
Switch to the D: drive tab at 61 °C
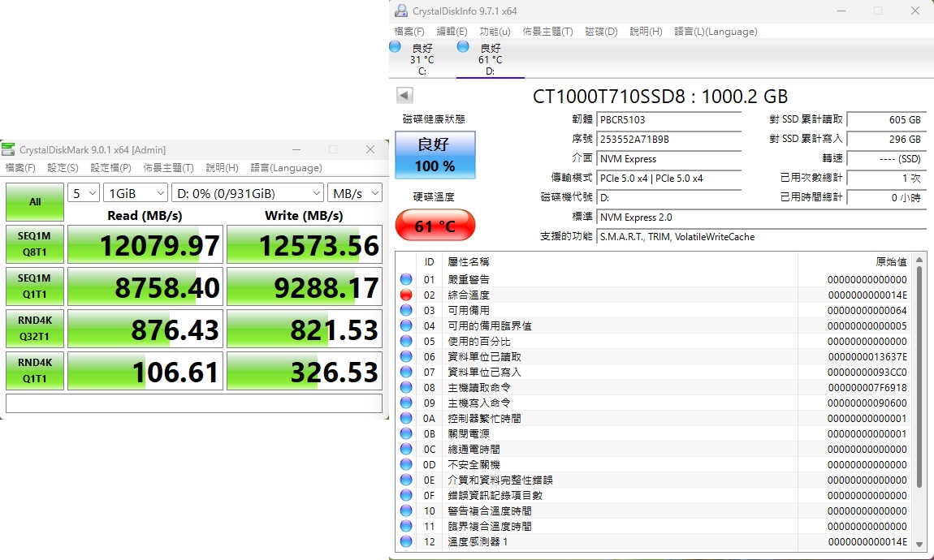(490, 59)
